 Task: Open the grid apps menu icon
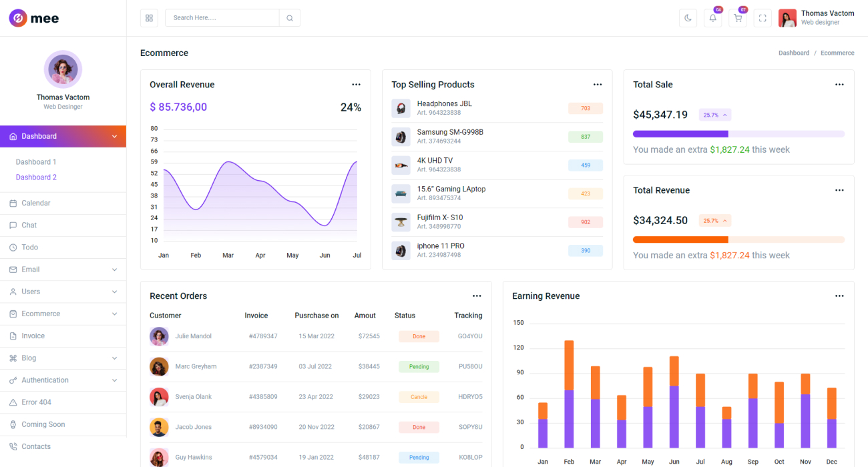tap(149, 18)
